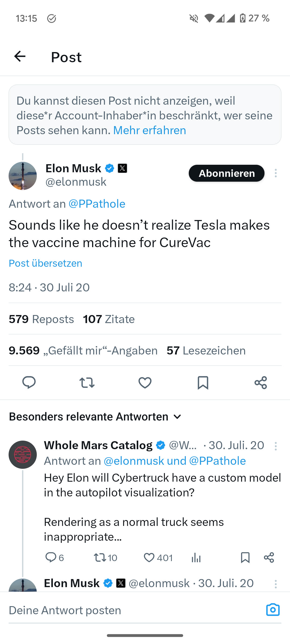Open Whole Mars Catalog profile picture
Image resolution: width=290 pixels, height=644 pixels.
tap(23, 455)
